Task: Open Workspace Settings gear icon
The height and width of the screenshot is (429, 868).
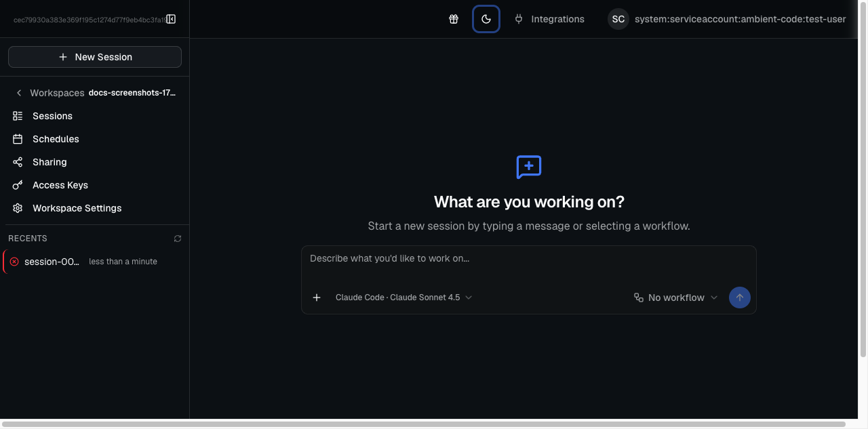Action: pyautogui.click(x=18, y=207)
